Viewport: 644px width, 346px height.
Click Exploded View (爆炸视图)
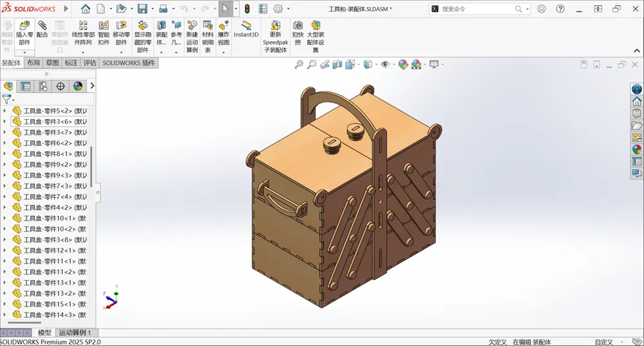coord(223,34)
